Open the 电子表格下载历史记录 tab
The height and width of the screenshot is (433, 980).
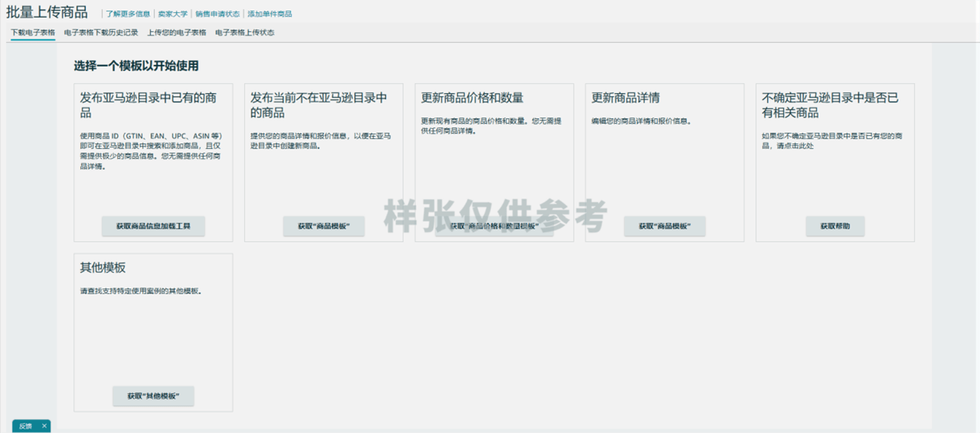[101, 32]
